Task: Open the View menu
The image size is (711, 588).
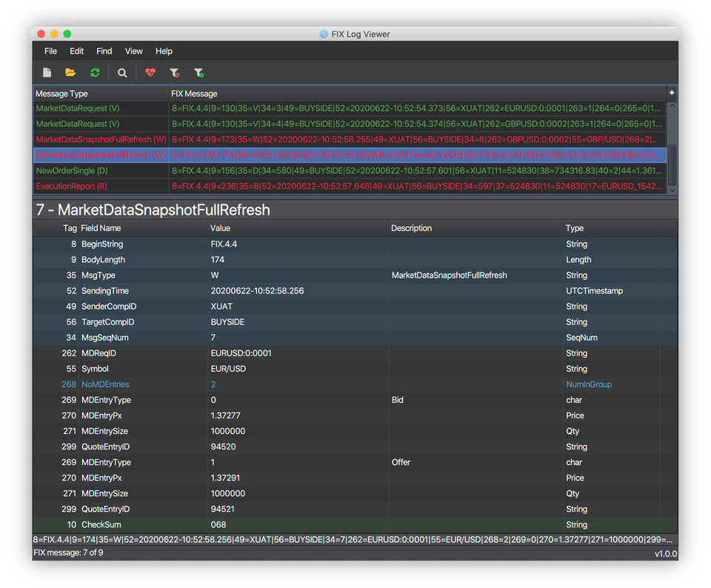Action: [133, 51]
